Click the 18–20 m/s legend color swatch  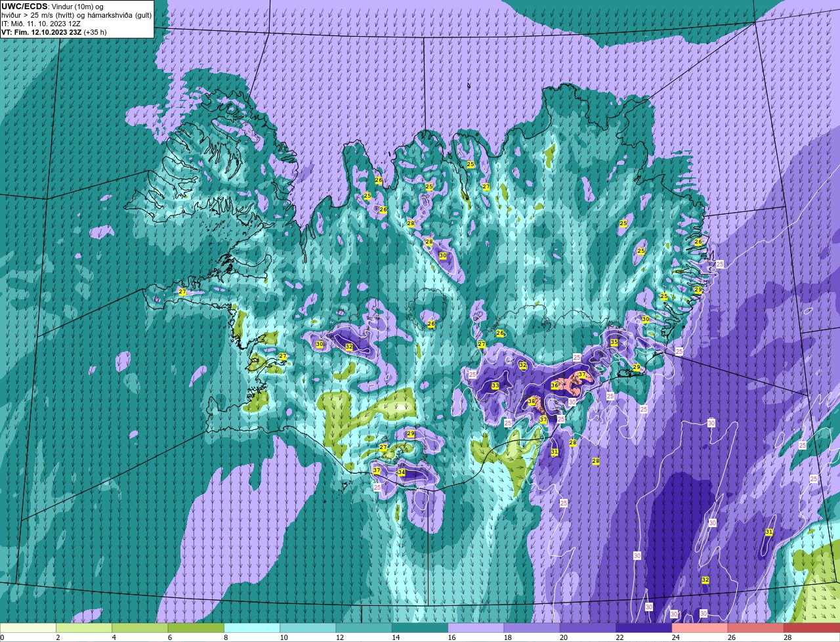(x=532, y=628)
